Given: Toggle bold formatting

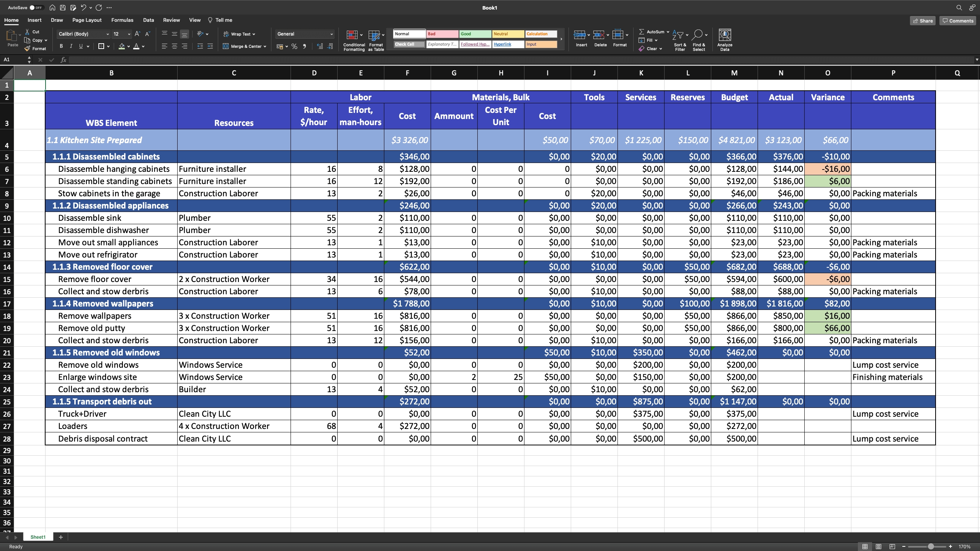Looking at the screenshot, I should pos(60,46).
